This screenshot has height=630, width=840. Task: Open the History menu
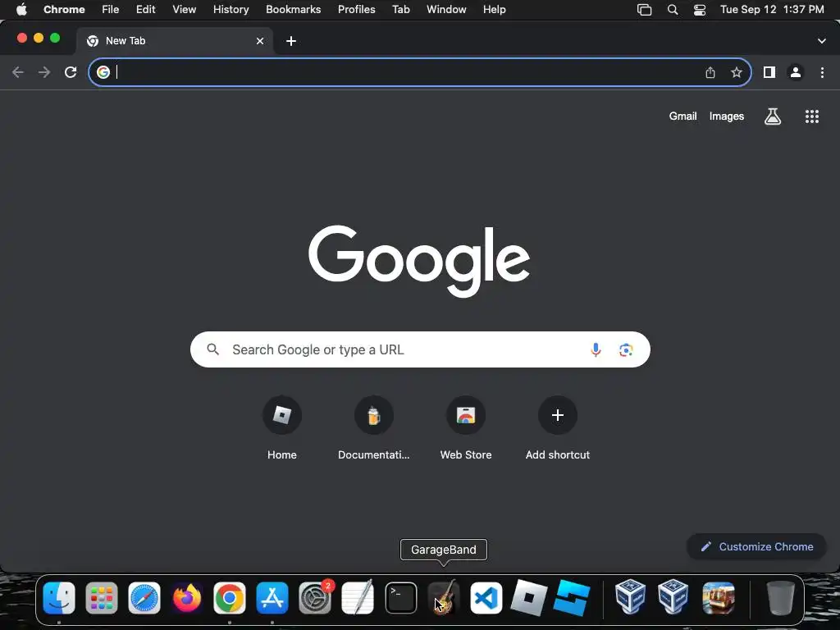(231, 10)
